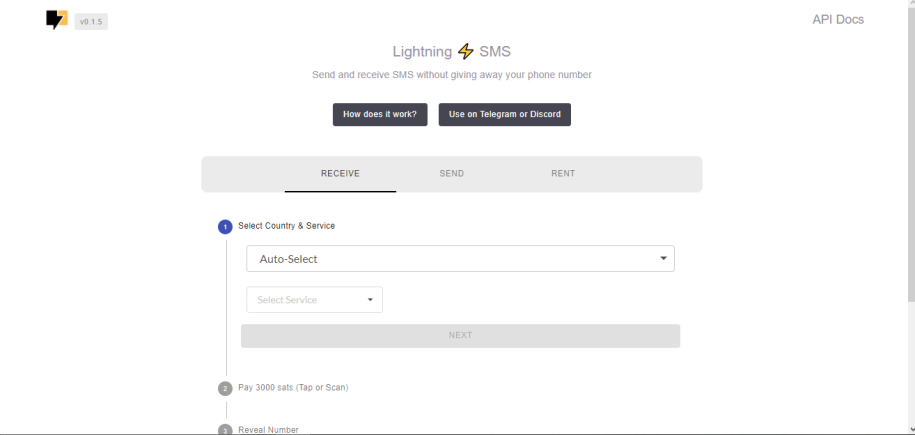Open the Auto-Select country dropdown
Image resolution: width=915 pixels, height=435 pixels.
(460, 259)
